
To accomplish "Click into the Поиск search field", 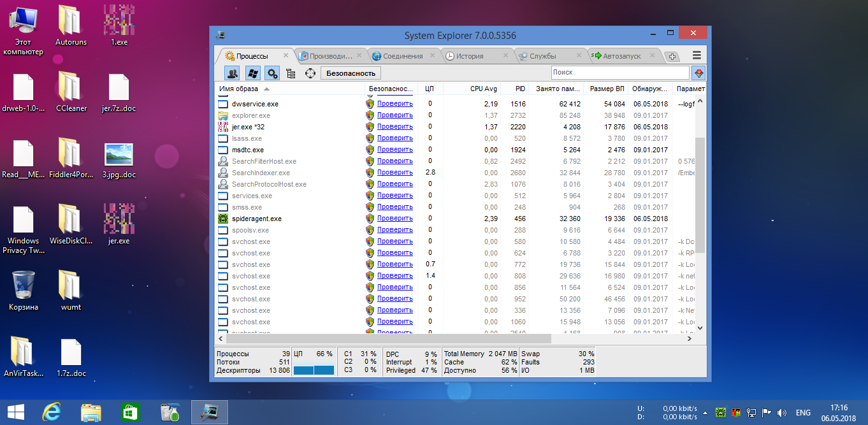I will (620, 73).
